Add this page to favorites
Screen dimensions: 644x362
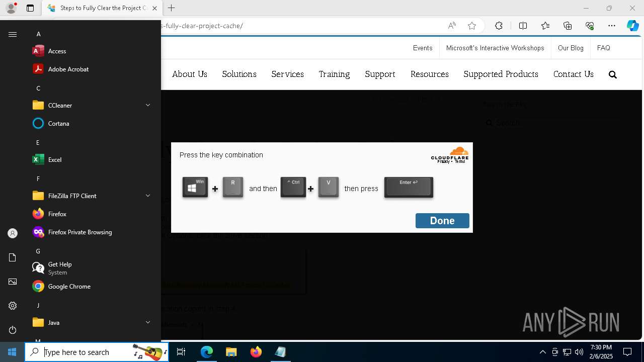(471, 26)
